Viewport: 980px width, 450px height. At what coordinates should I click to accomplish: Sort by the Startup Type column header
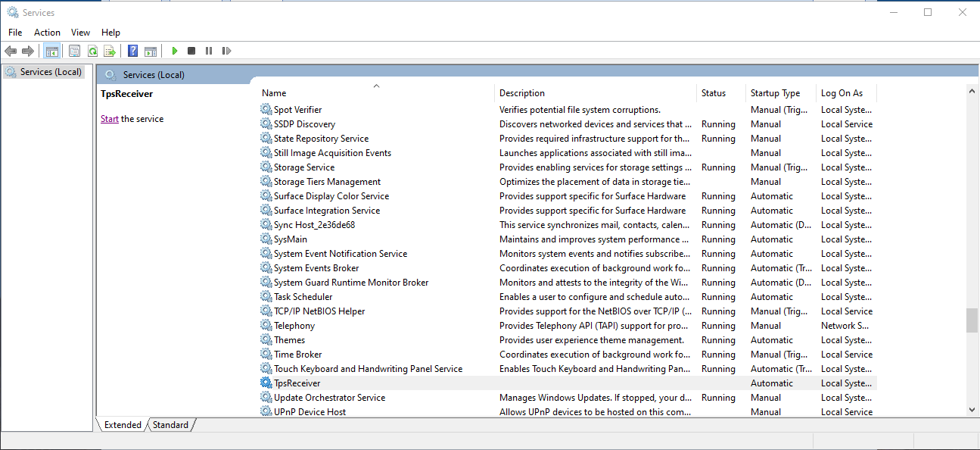[781, 93]
